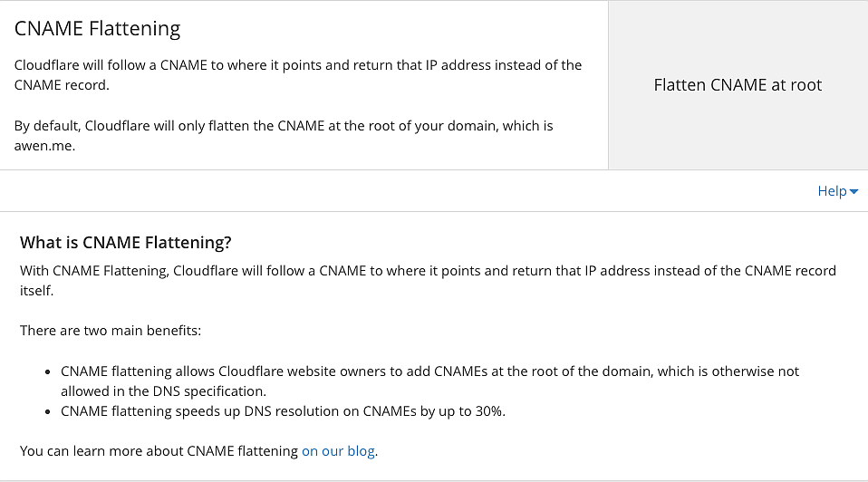Click the paragraph starting "With CNAME Flattening"
This screenshot has height=482, width=868.
tap(428, 271)
